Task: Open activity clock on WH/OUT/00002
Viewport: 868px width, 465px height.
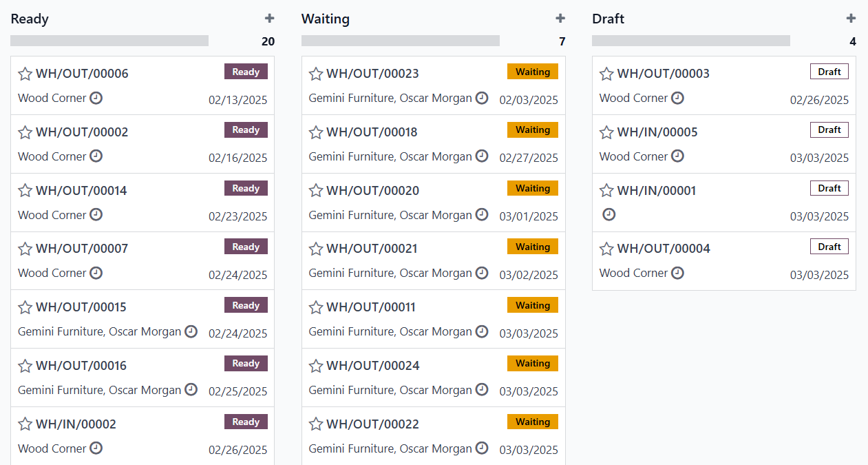Action: [x=96, y=156]
